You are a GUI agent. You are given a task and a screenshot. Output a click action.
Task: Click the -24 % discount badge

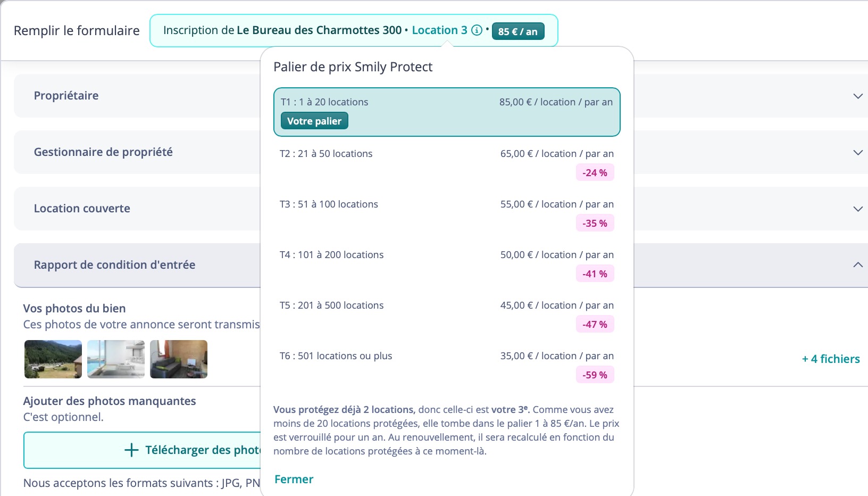595,173
